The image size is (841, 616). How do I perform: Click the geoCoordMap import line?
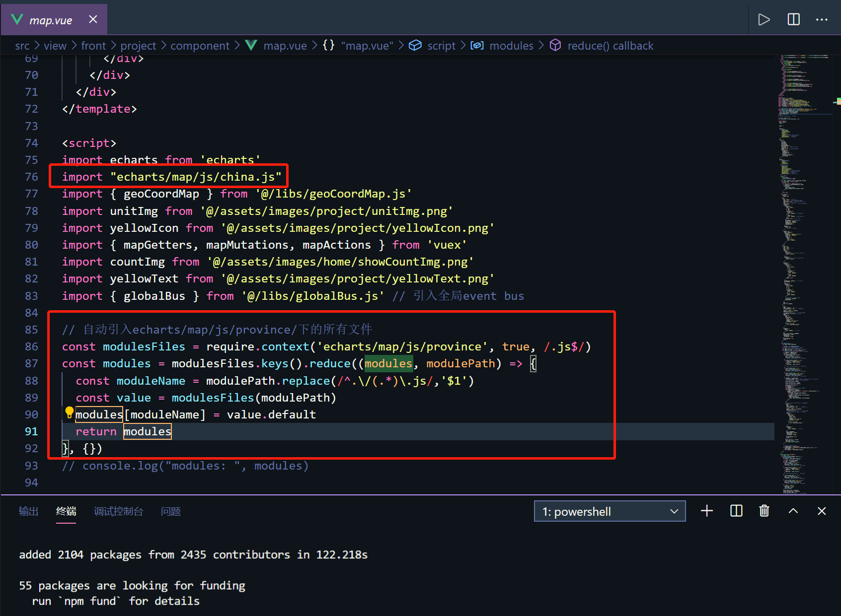237,194
